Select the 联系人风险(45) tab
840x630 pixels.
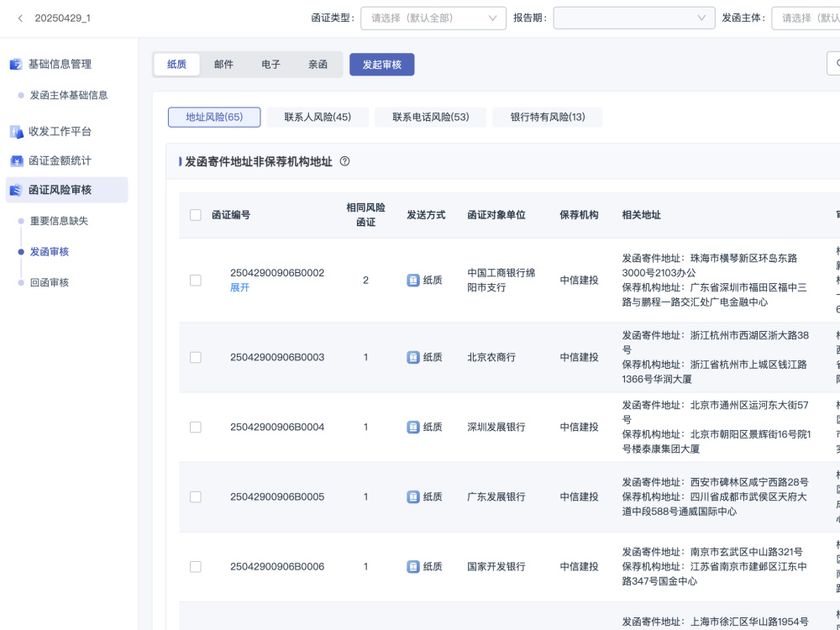click(318, 117)
